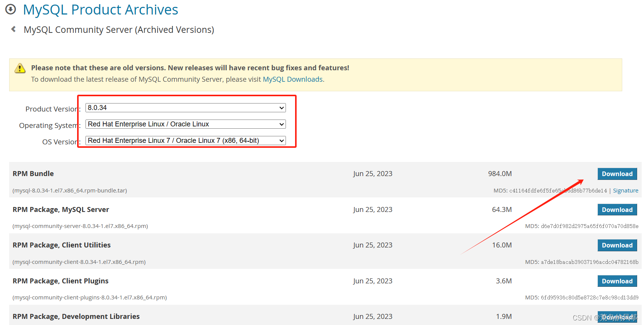Download RPM Package, MySQL Server
The height and width of the screenshot is (325, 644).
617,210
